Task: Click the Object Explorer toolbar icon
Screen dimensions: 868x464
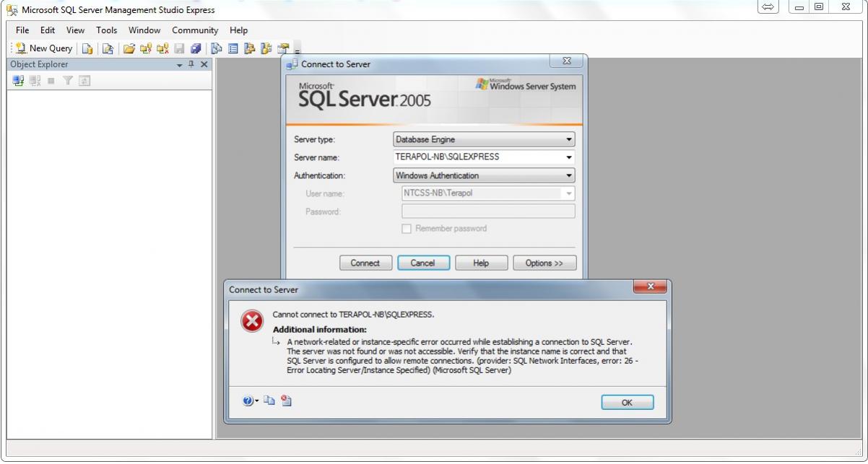Action: point(250,48)
